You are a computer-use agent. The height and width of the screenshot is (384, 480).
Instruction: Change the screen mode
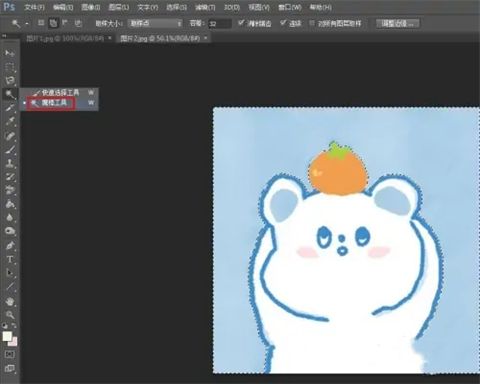coord(10,368)
